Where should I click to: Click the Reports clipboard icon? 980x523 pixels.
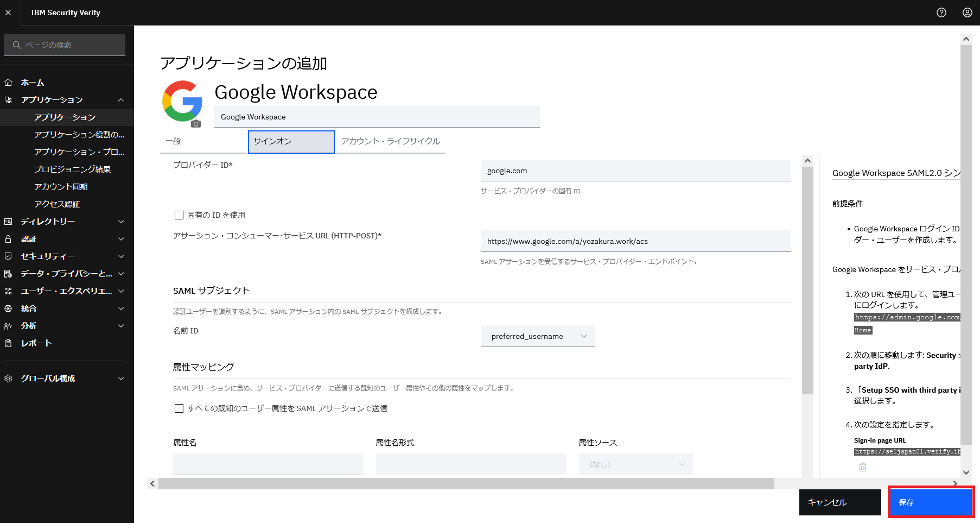point(8,343)
